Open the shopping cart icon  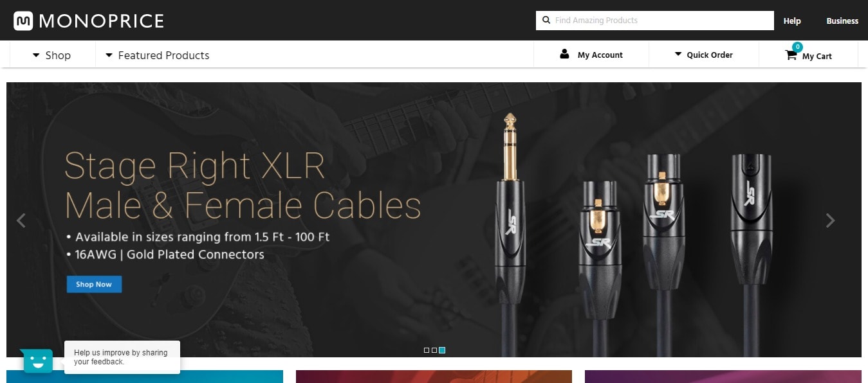coord(791,55)
